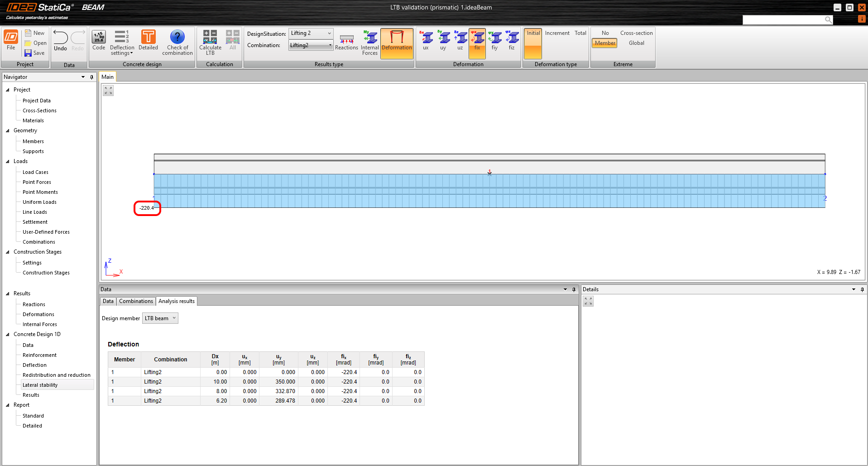This screenshot has width=868, height=466.
Task: Open the Design member LTB beam dropdown
Action: coord(160,318)
